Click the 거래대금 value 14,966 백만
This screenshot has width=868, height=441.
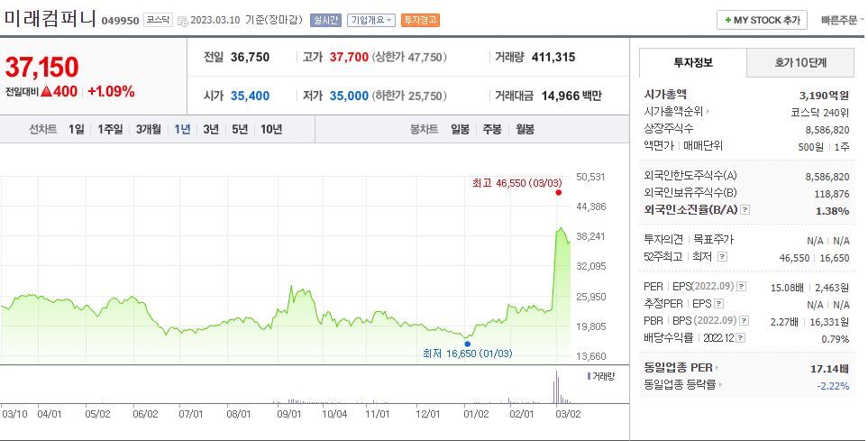[x=571, y=96]
